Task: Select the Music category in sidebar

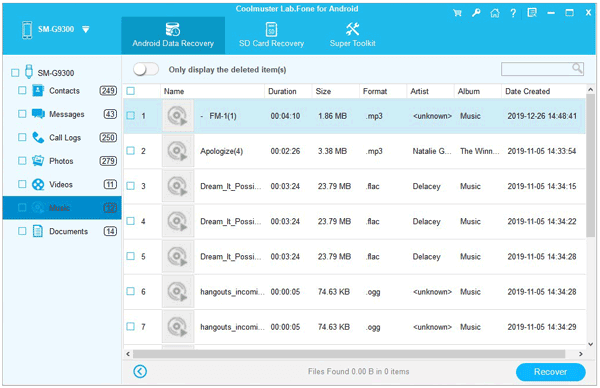Action: pos(62,208)
